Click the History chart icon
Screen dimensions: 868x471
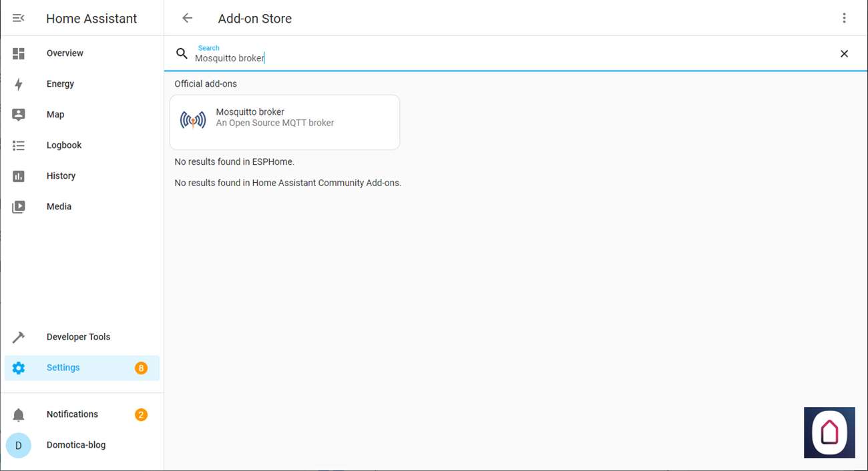[19, 176]
